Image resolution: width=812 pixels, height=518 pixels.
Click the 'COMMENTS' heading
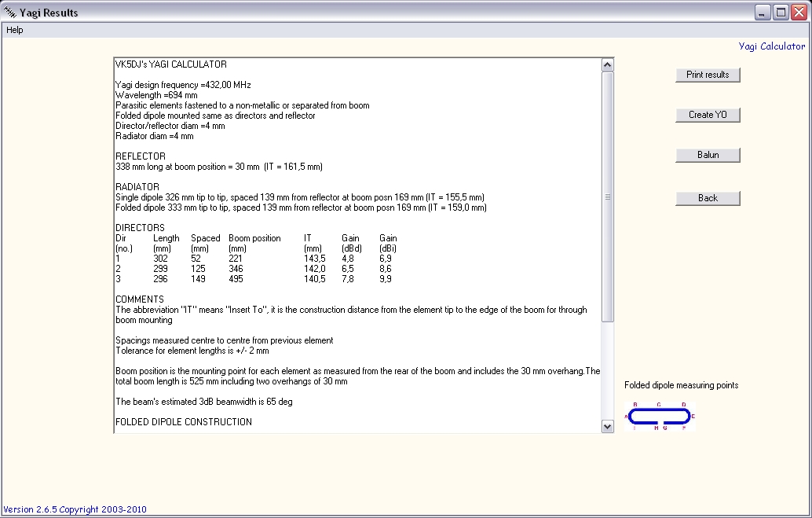click(x=140, y=299)
